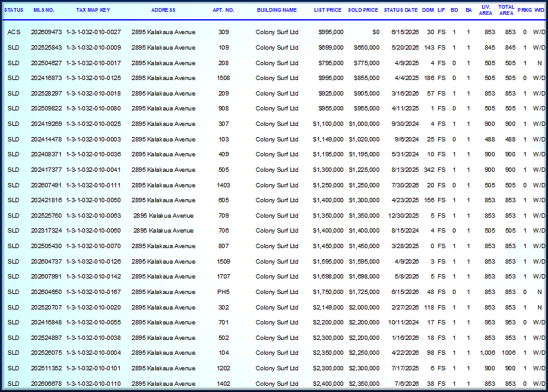Select MLS number 202421816
Image resolution: width=548 pixels, height=392 pixels.
tap(47, 200)
